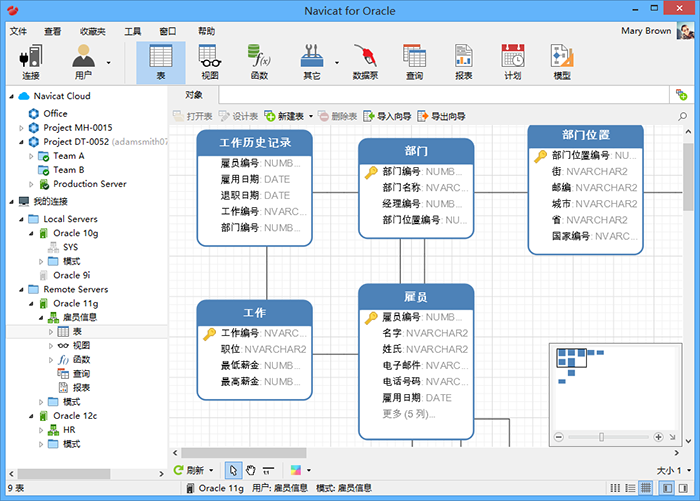Open the User (用户) toolbar icon

83,62
